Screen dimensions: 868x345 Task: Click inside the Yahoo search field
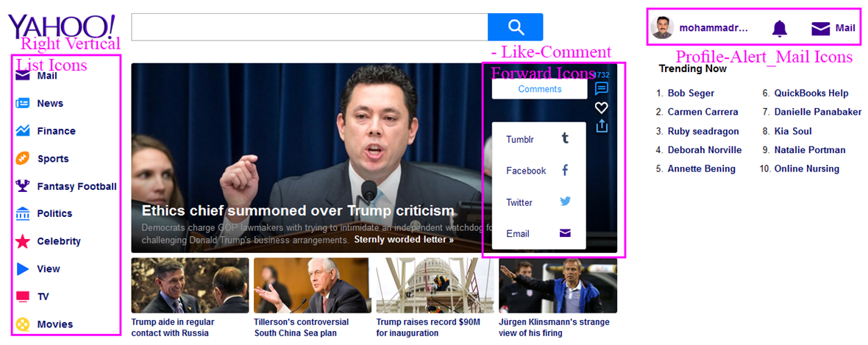tap(309, 27)
